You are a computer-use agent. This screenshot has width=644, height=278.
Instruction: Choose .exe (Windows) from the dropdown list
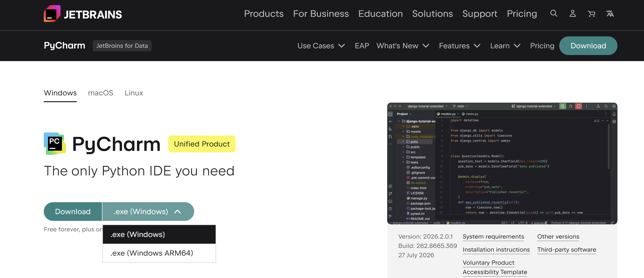159,234
